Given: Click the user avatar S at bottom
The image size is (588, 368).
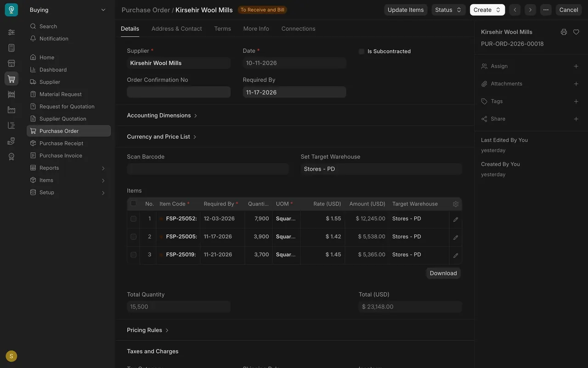Looking at the screenshot, I should tap(11, 356).
